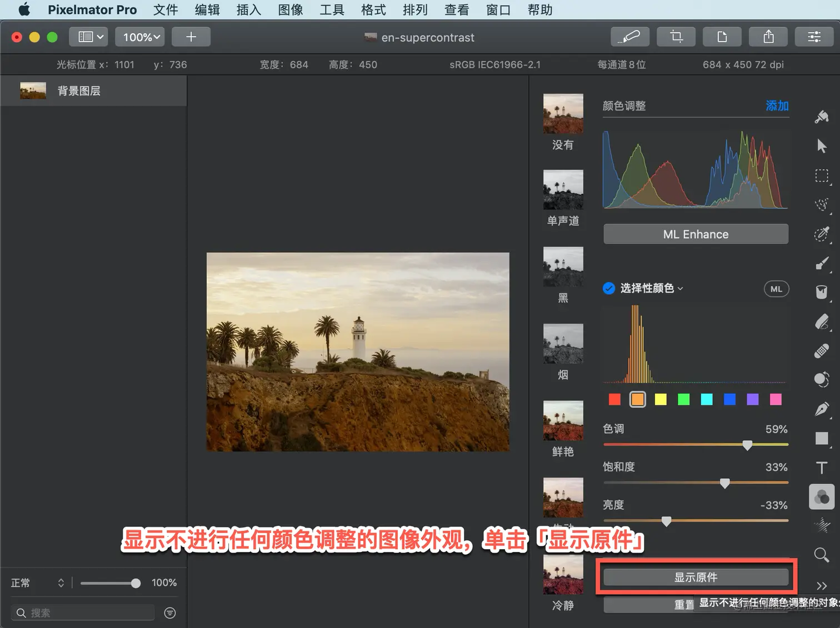
Task: Click the sliders settings toolbar icon
Action: [814, 37]
